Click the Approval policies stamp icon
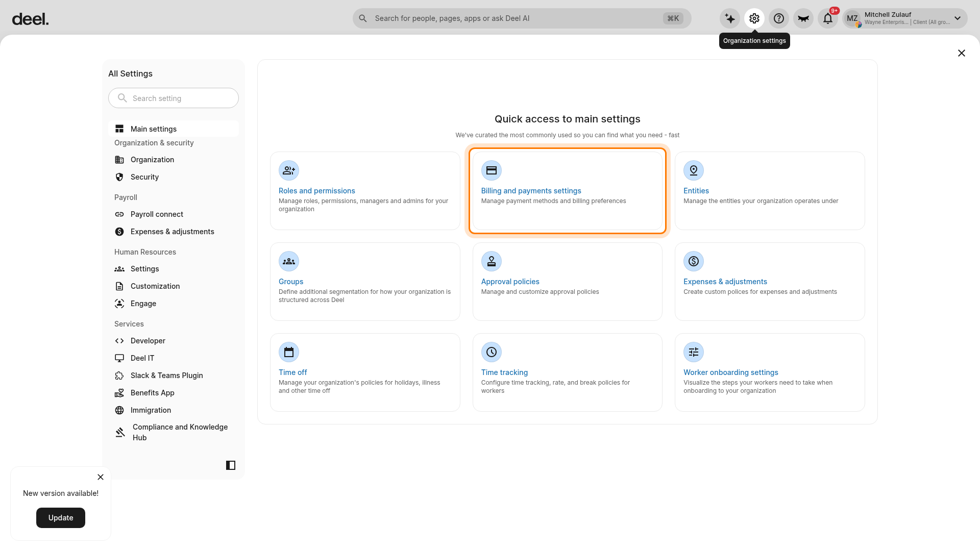980x551 pixels. pyautogui.click(x=492, y=261)
